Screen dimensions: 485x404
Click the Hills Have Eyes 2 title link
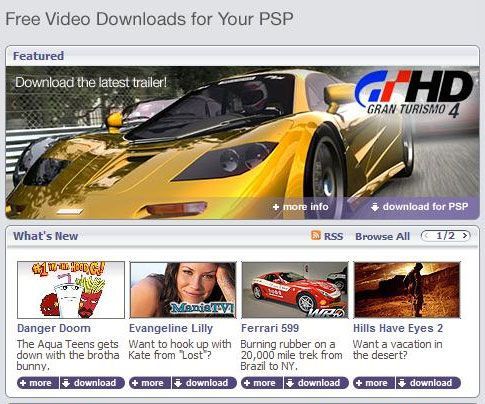coord(398,328)
